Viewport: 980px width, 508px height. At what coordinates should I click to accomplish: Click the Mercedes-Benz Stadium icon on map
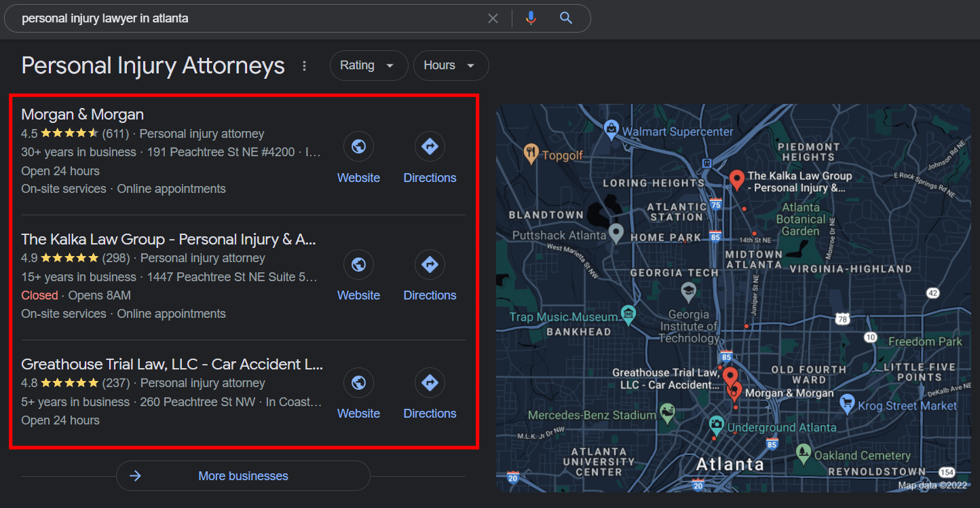click(x=667, y=412)
